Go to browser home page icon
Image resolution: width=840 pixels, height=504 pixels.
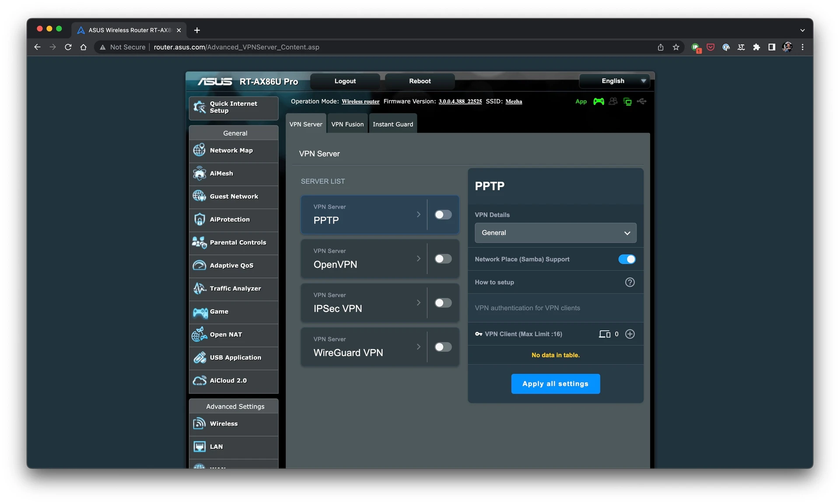(83, 47)
